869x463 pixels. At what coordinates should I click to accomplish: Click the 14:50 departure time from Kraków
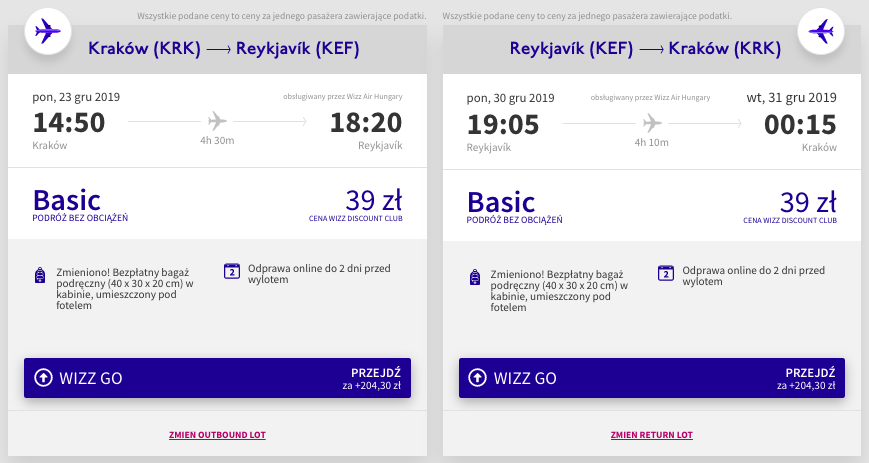(x=69, y=123)
